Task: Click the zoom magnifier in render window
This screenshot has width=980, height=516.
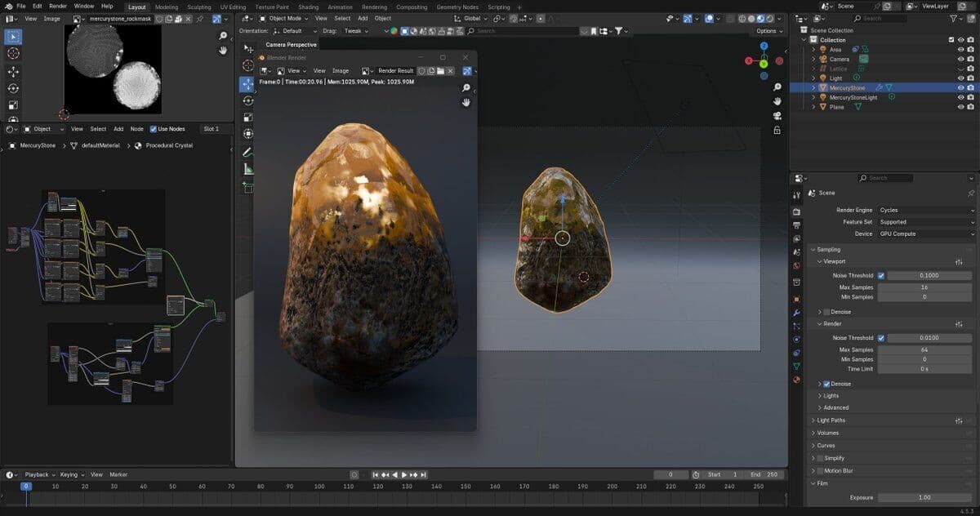Action: pyautogui.click(x=466, y=87)
